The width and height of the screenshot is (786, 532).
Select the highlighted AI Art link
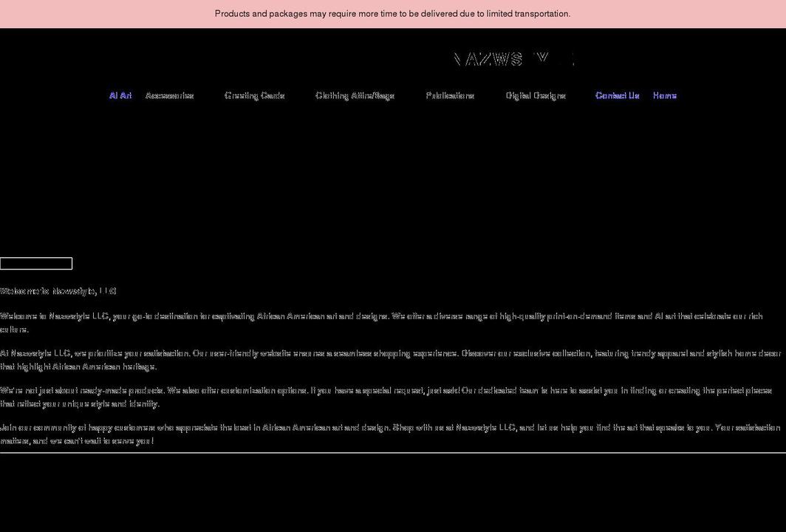coord(120,95)
